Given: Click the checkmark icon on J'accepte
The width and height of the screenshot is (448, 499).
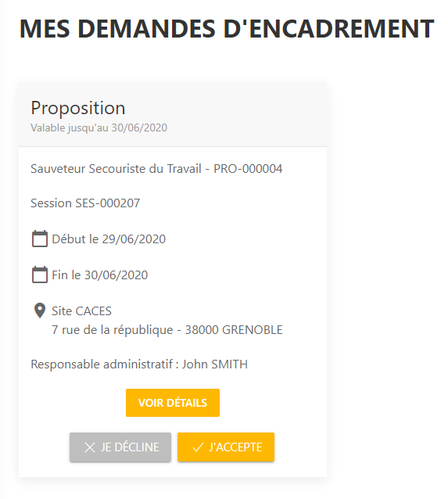Looking at the screenshot, I should (x=198, y=447).
